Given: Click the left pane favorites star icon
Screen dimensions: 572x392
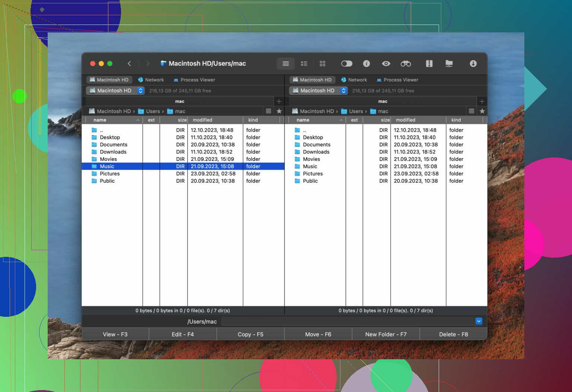Looking at the screenshot, I should pos(279,111).
